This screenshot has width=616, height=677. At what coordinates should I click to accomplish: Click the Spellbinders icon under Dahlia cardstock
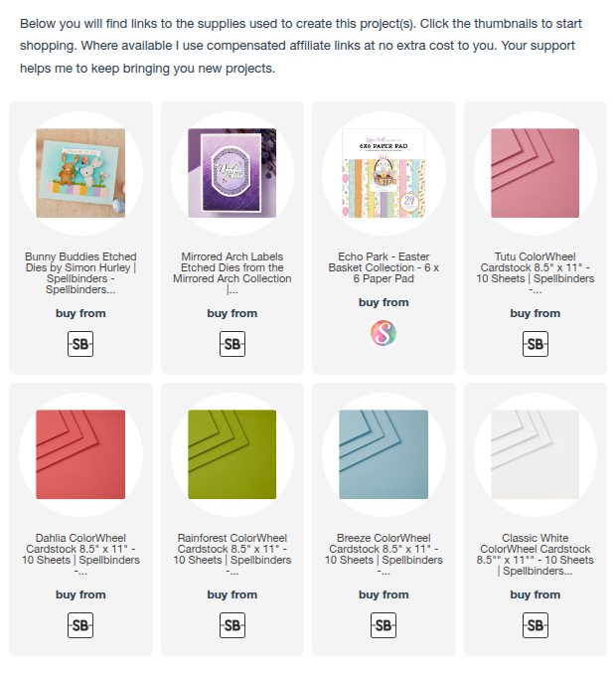coord(80,625)
